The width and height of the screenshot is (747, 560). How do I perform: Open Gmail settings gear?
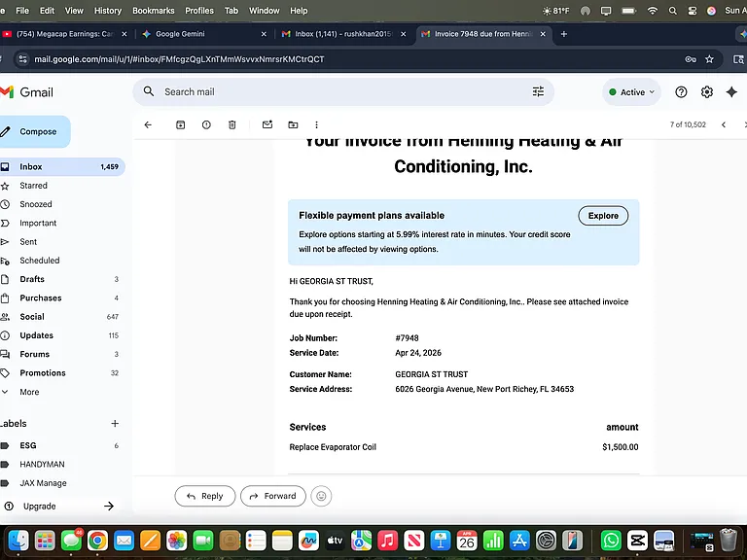pos(707,92)
